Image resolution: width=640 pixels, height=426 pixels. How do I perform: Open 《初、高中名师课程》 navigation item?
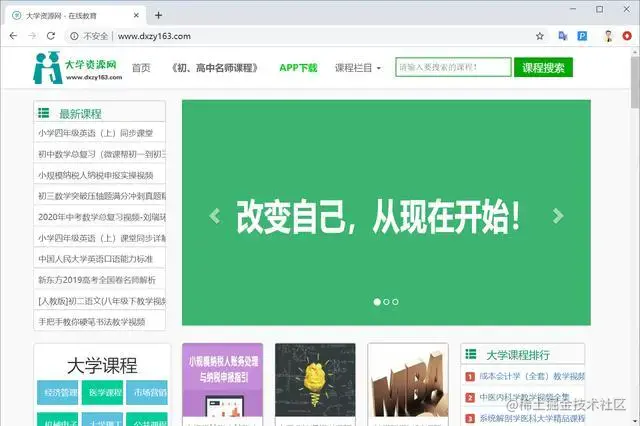coord(215,68)
